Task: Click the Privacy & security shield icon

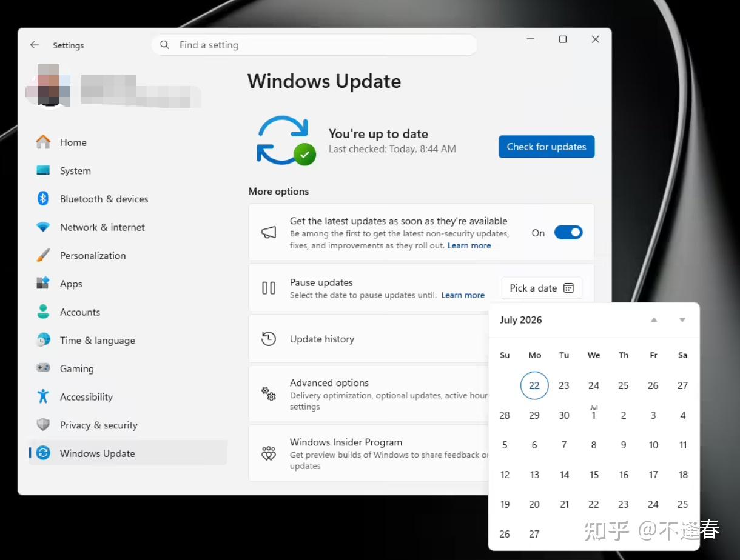Action: point(43,425)
